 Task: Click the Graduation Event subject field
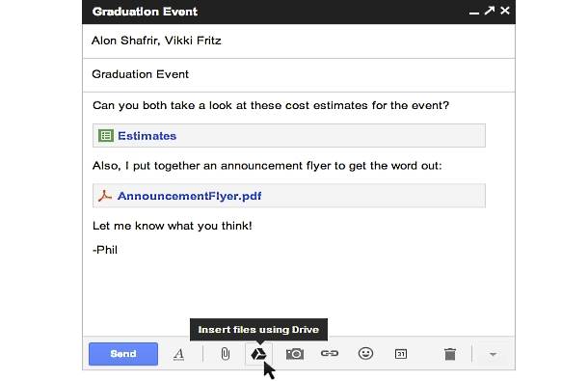point(299,74)
